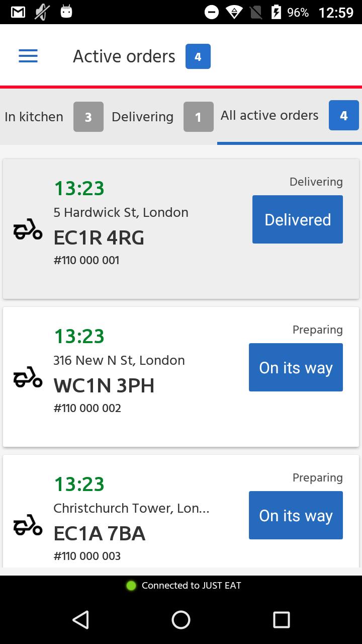Tap the battery indicator in status bar
Screen dimensions: 362x644
[276, 12]
